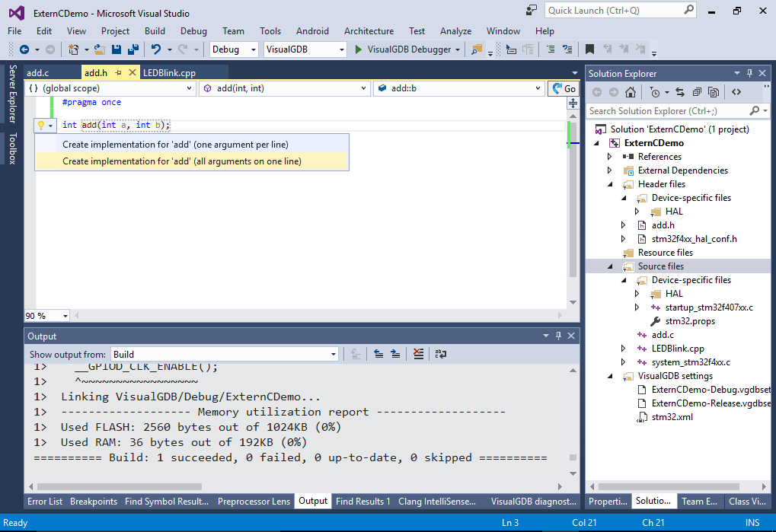
Task: Open the Toolbox side tab
Action: pyautogui.click(x=13, y=148)
